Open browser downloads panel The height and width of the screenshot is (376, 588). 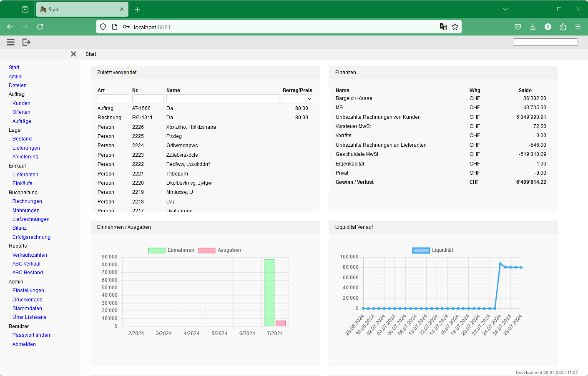tap(533, 27)
